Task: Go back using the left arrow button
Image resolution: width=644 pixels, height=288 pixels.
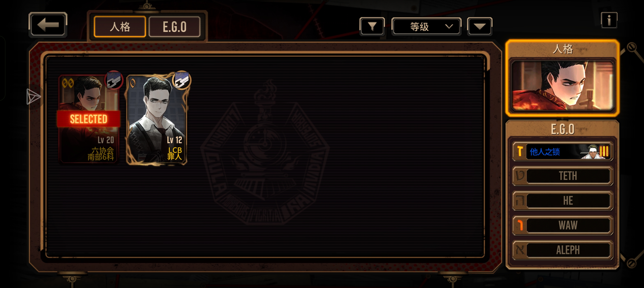Action: pos(48,25)
